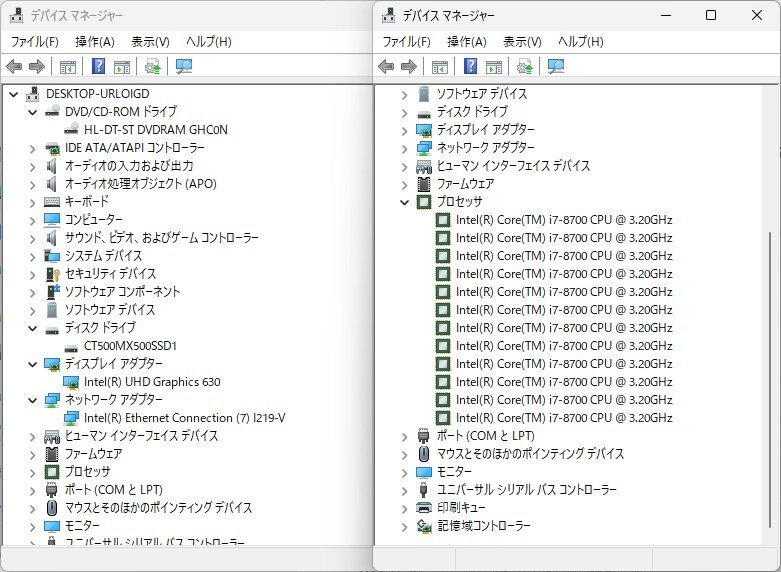781x572 pixels.
Task: Expand IDE ATA/ATAPI コントローラー node
Action: coord(33,148)
